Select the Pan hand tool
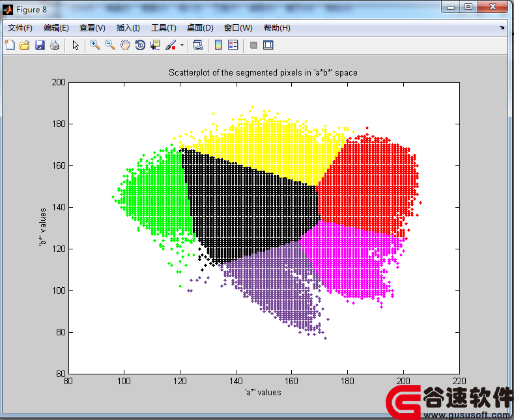Screen dimensions: 514x420 (x=125, y=45)
